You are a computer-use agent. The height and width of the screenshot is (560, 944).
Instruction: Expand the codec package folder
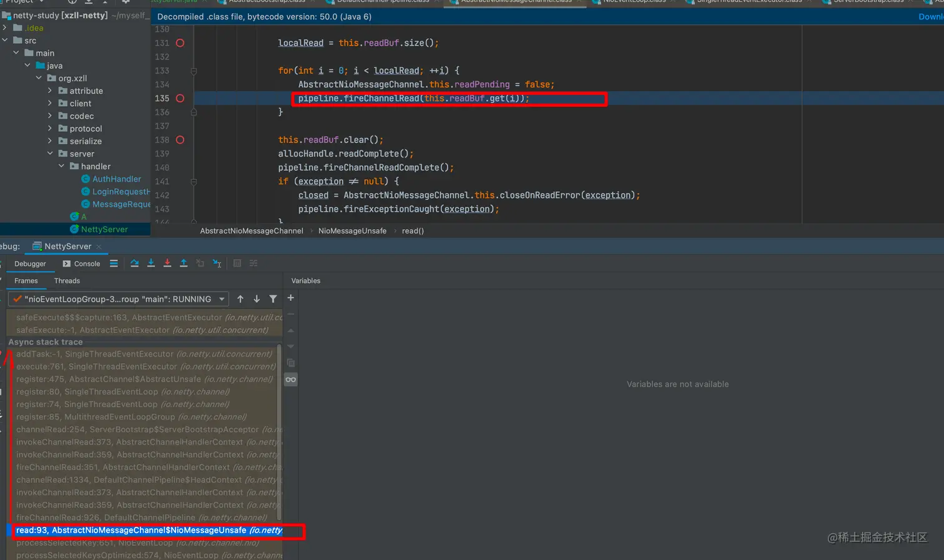50,116
